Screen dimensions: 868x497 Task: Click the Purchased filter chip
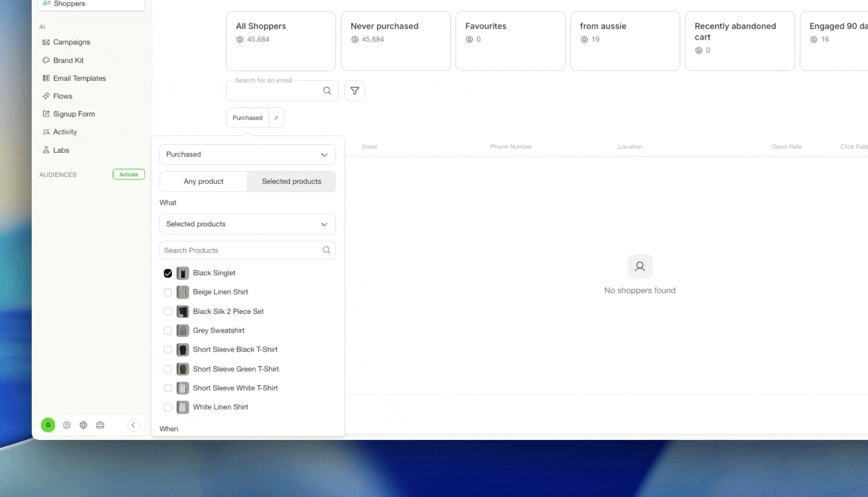pyautogui.click(x=247, y=118)
